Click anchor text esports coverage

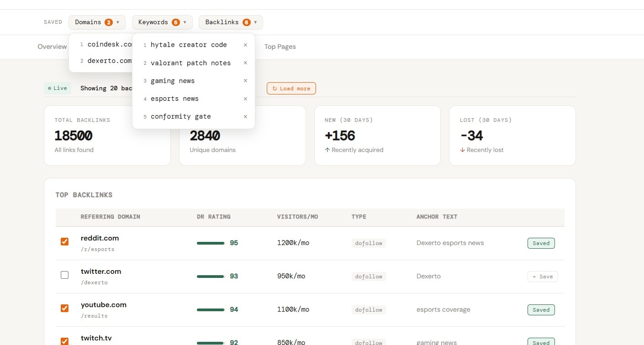coord(443,309)
